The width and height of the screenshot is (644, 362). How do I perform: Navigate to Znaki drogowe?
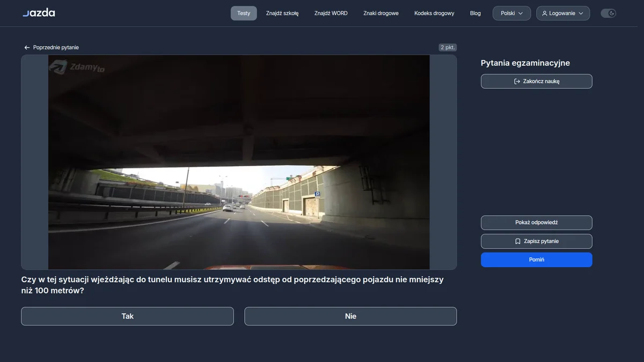[x=381, y=13]
